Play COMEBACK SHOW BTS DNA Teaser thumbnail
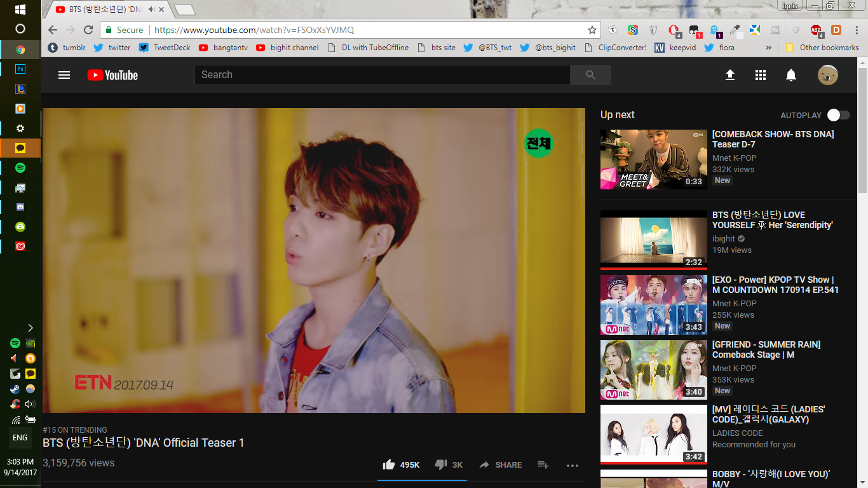Viewport: 868px width, 488px height. point(654,159)
